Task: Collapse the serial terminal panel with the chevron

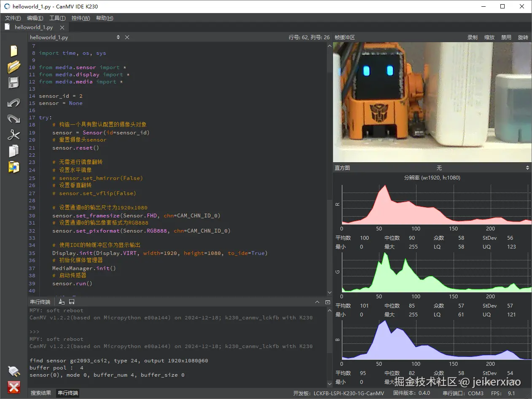Action: tap(317, 302)
